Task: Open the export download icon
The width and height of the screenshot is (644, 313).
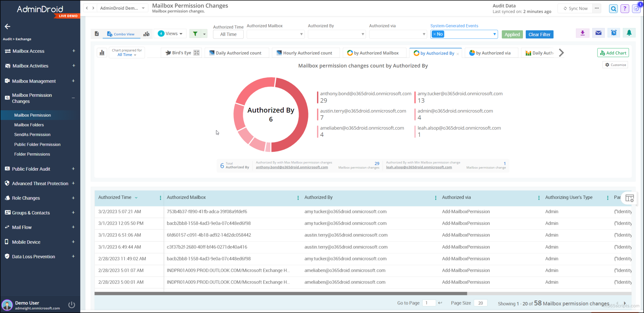Action: coord(582,33)
